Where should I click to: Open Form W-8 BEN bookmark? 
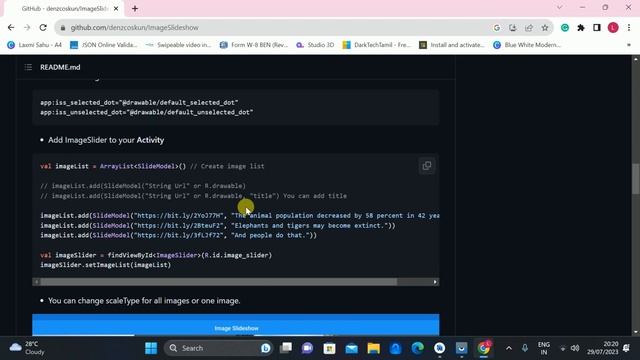click(253, 45)
